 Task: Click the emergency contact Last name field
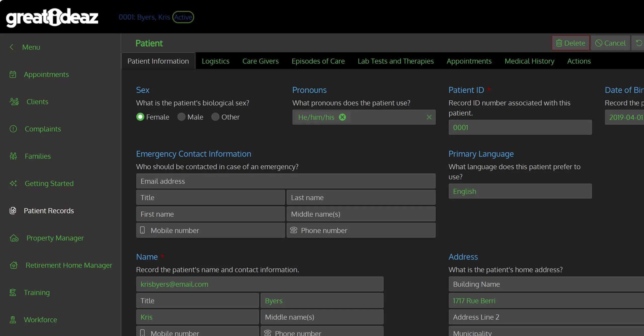[361, 198]
